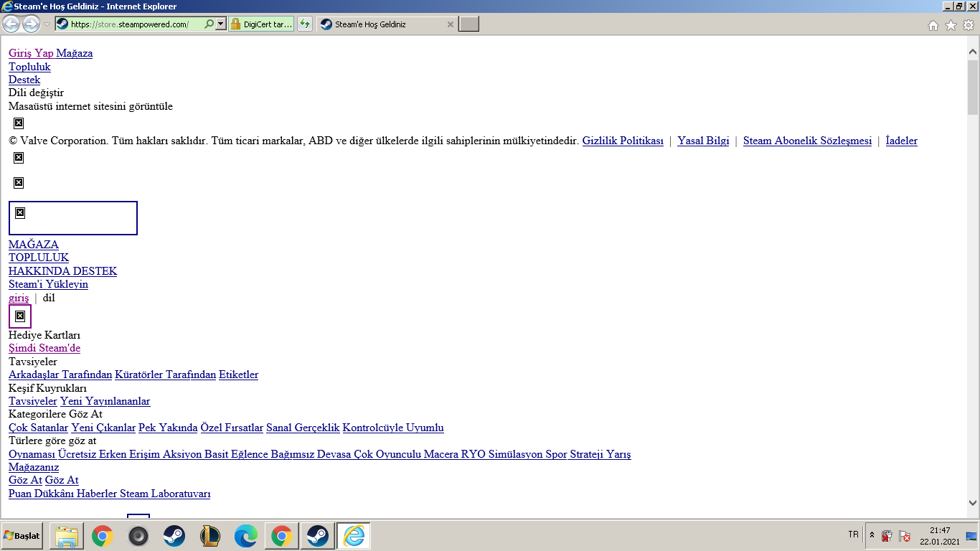Click the broken image above the copyright line
980x551 pixels.
pos(19,123)
